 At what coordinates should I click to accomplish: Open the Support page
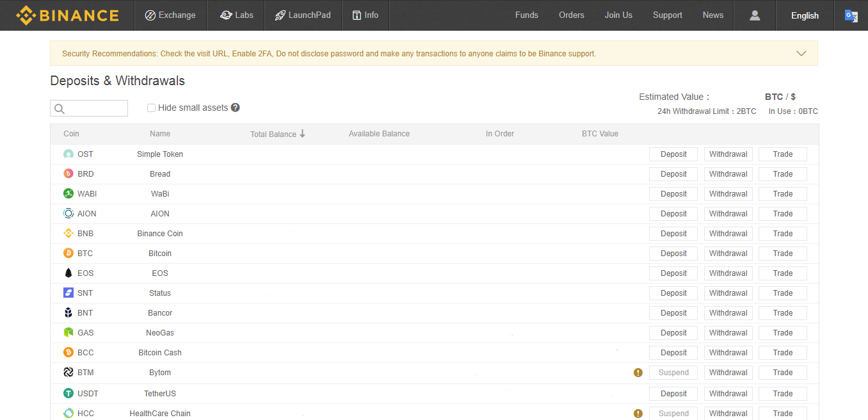coord(668,15)
